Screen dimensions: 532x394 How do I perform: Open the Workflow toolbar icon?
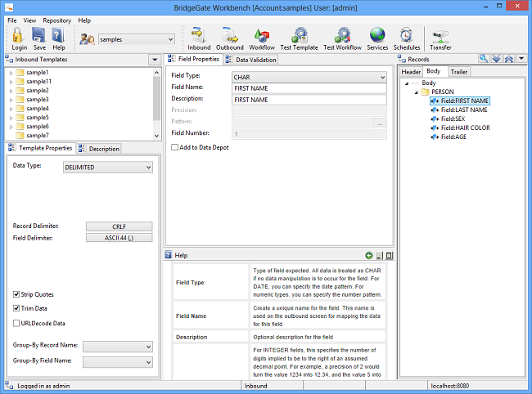coord(262,36)
